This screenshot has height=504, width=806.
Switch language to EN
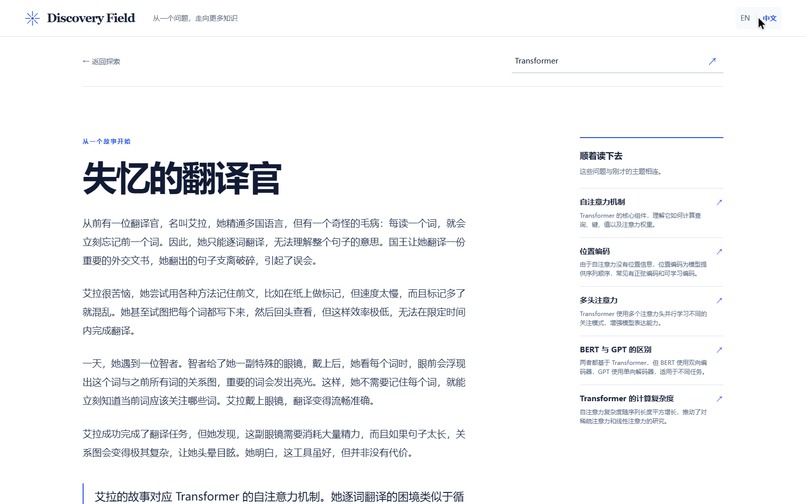[x=745, y=18]
